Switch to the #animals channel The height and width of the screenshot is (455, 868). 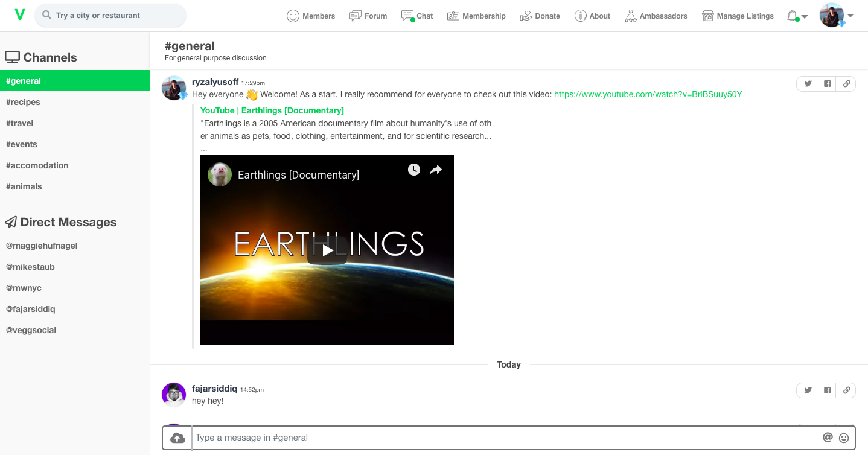[75, 186]
